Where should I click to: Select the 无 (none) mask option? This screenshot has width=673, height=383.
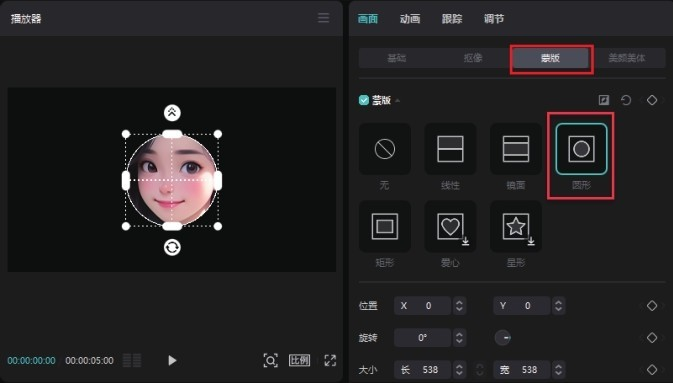click(x=385, y=149)
